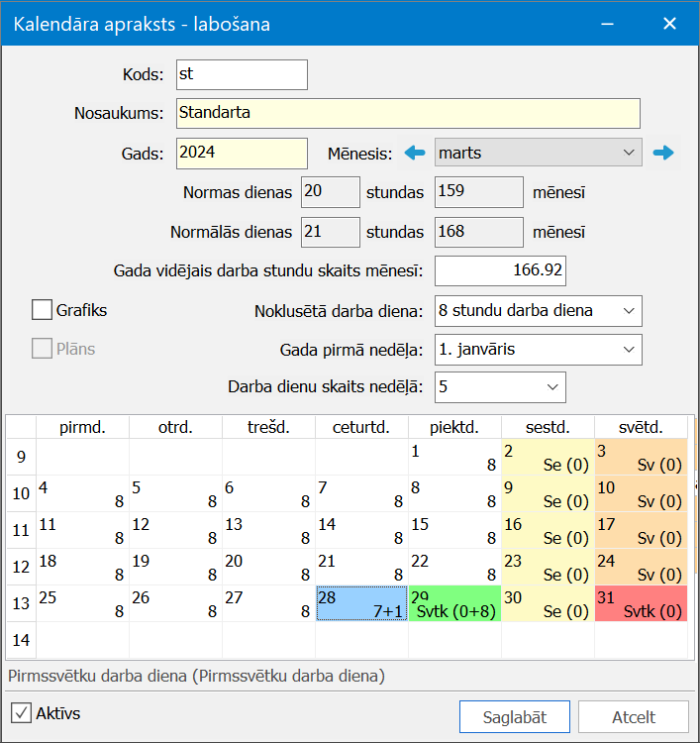The height and width of the screenshot is (743, 700).
Task: Click the average hours field 166.92
Action: point(500,270)
